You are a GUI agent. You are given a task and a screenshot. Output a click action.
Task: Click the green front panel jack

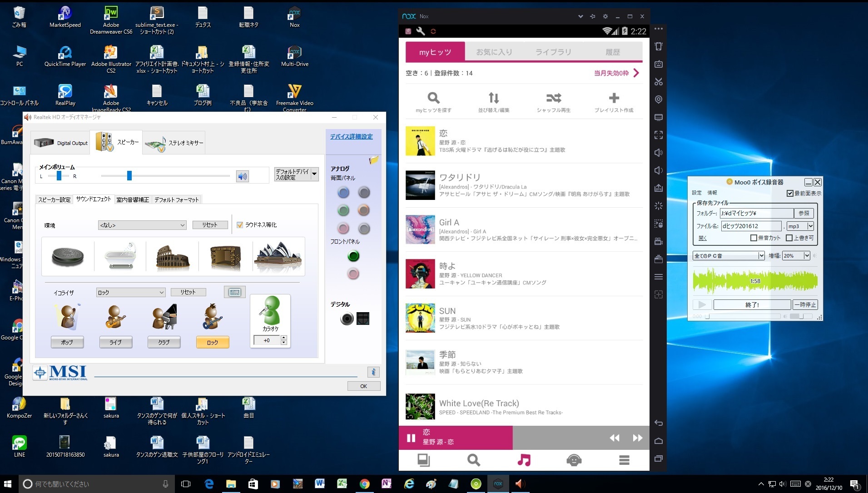click(353, 256)
